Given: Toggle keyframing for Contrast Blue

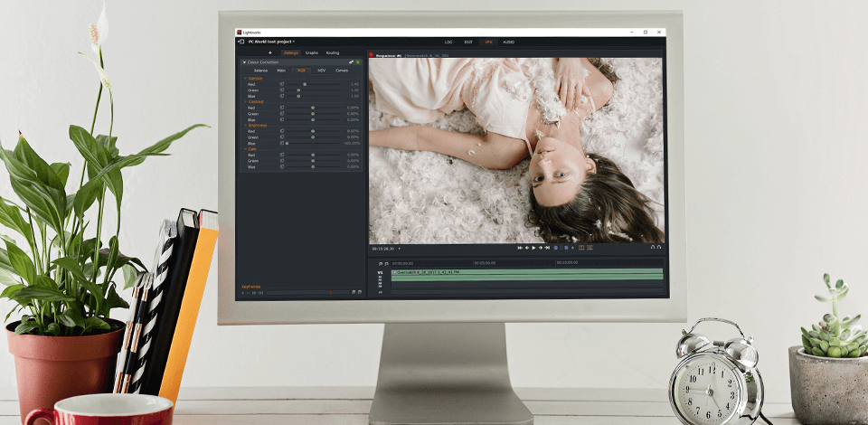Looking at the screenshot, I should pos(282,120).
